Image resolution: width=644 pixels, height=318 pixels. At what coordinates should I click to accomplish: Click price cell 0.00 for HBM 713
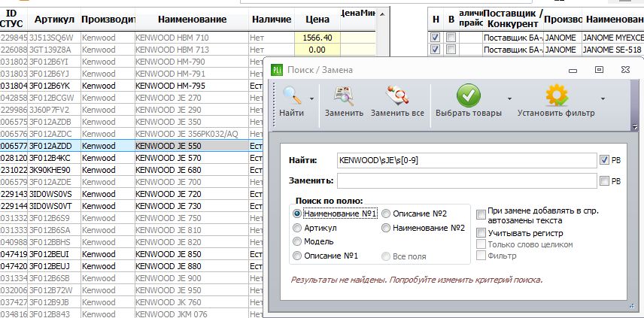pyautogui.click(x=317, y=50)
